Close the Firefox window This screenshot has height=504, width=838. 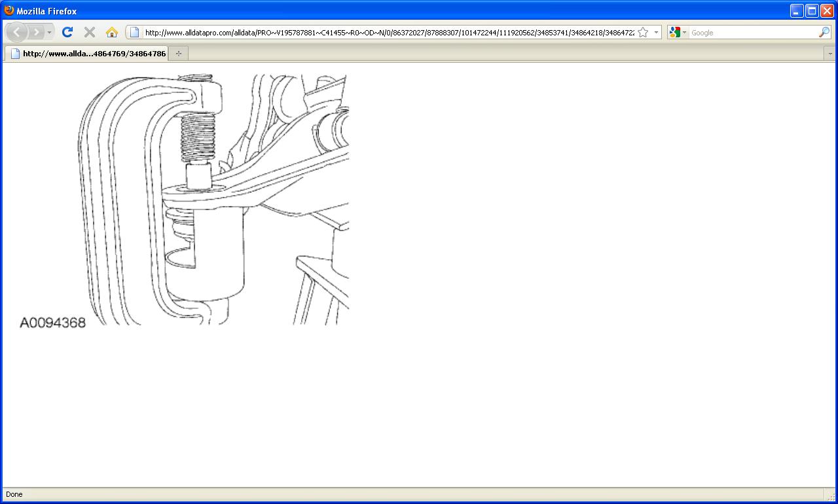827,10
